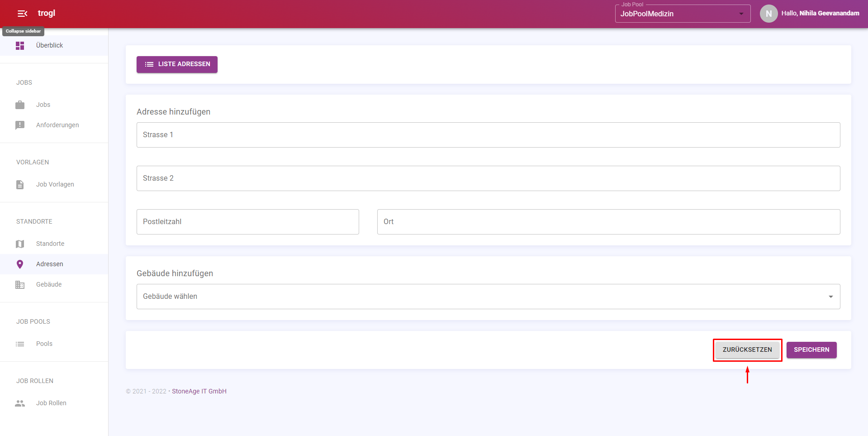Click the Anforderungen feedback icon
Viewport: 868px width, 436px height.
[x=20, y=125]
